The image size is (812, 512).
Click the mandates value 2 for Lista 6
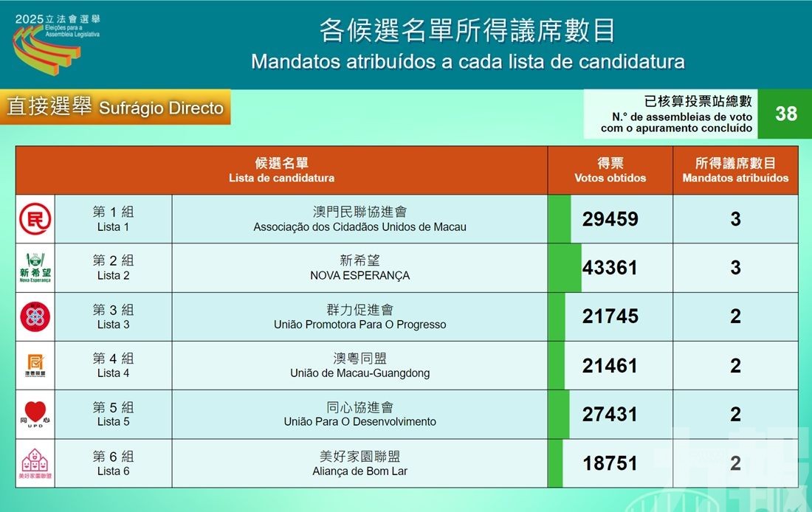pyautogui.click(x=735, y=463)
